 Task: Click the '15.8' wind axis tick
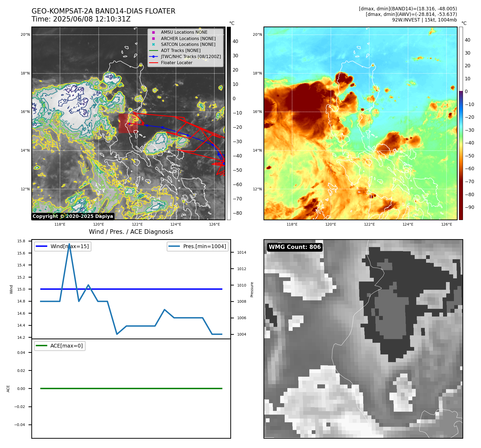pos(21,241)
